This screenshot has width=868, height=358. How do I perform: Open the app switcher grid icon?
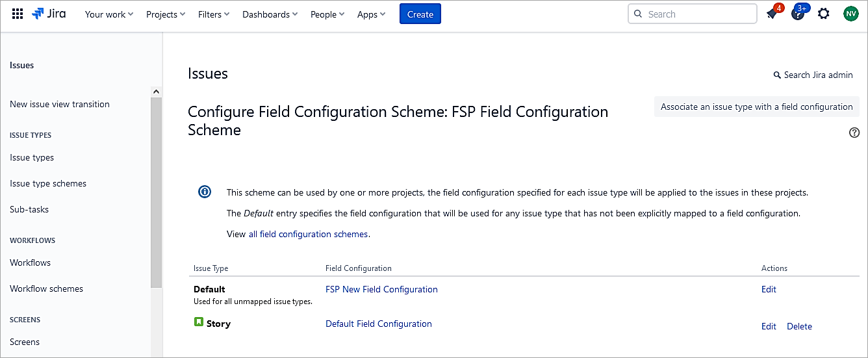pos(18,14)
